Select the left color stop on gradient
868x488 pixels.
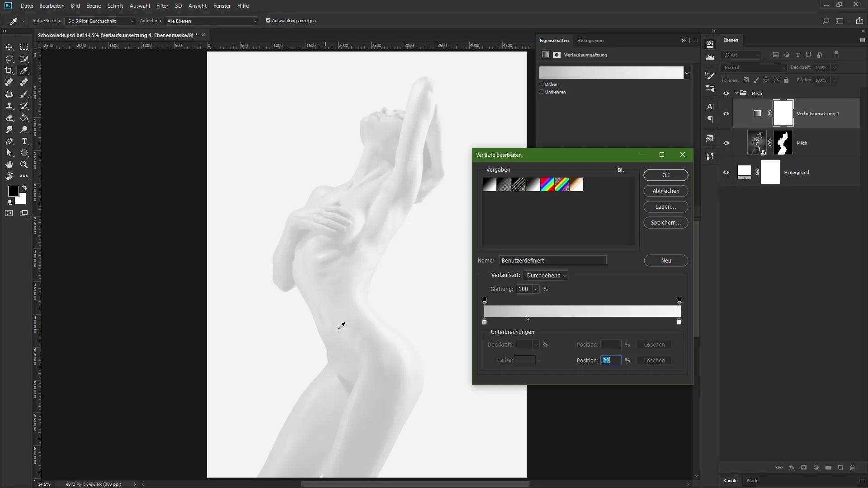pos(485,322)
